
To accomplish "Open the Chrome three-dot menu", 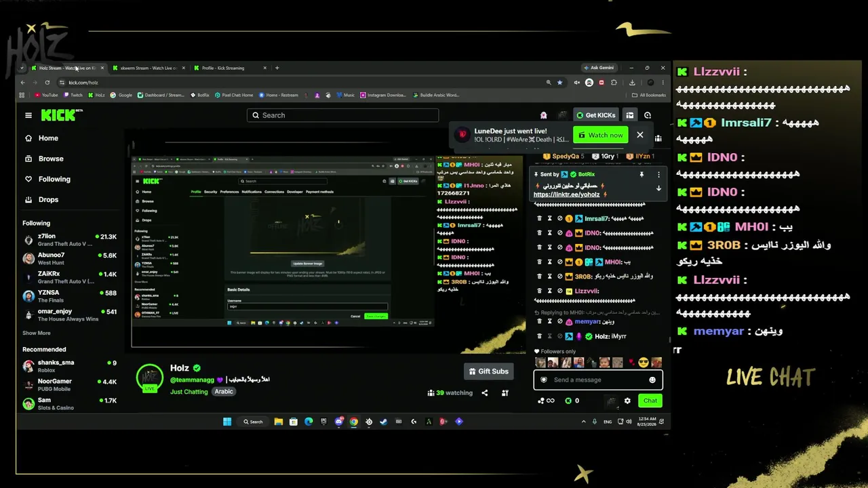I will tap(663, 83).
